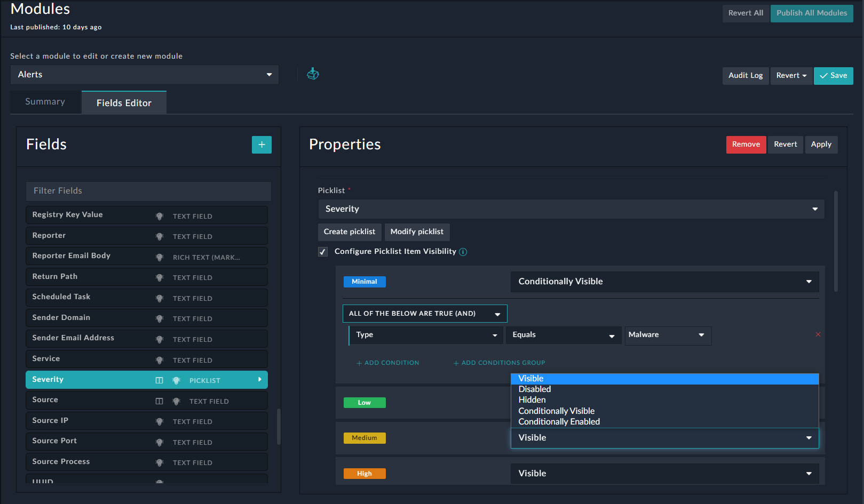The image size is (864, 504).
Task: Click the lightbulb icon on the Reporter field
Action: [159, 236]
